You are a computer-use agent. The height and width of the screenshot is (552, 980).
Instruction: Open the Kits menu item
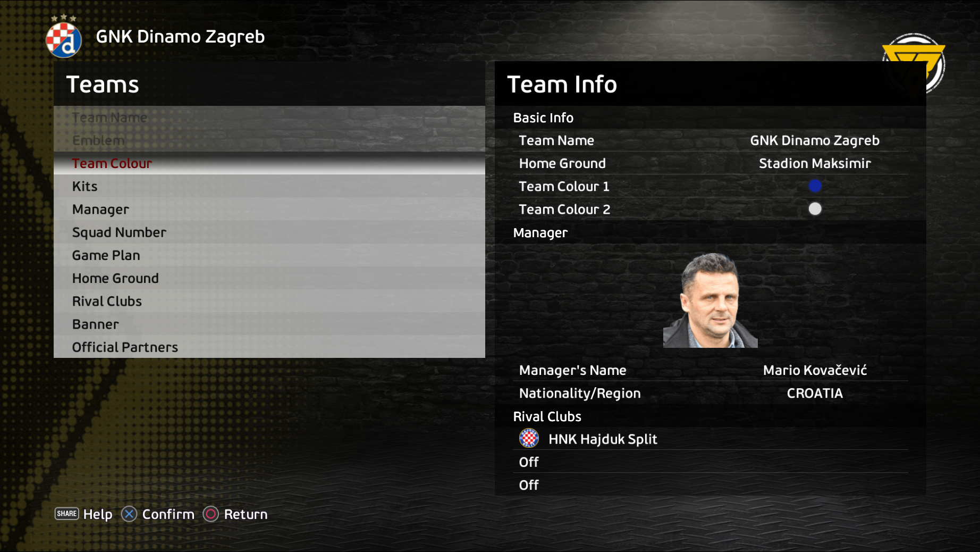point(269,186)
